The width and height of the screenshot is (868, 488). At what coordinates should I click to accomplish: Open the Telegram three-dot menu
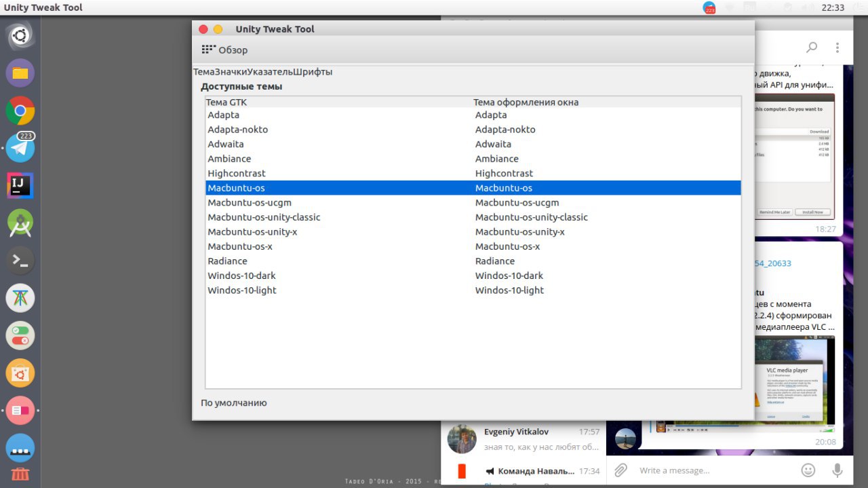(837, 48)
